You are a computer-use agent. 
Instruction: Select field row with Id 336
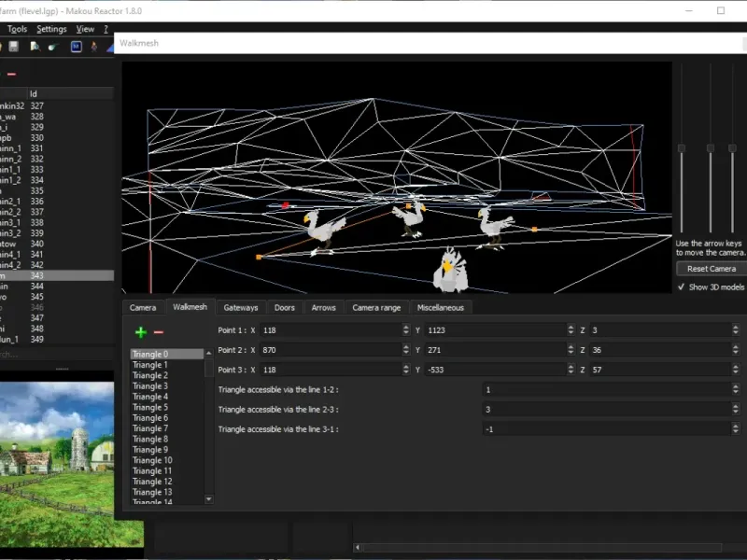57,202
